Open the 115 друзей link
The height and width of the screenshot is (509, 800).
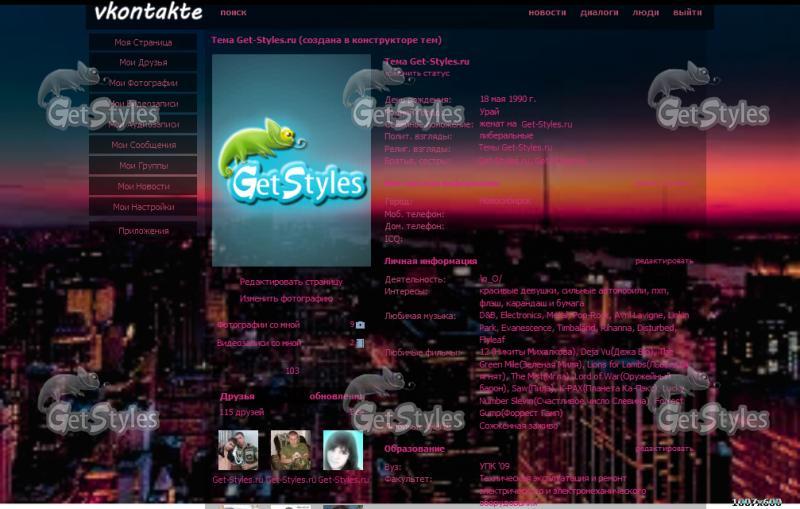tap(241, 412)
